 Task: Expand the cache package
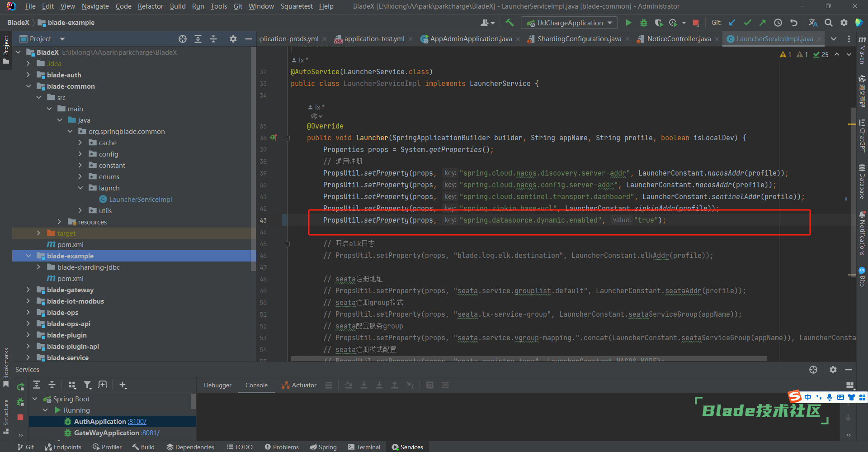coord(80,143)
